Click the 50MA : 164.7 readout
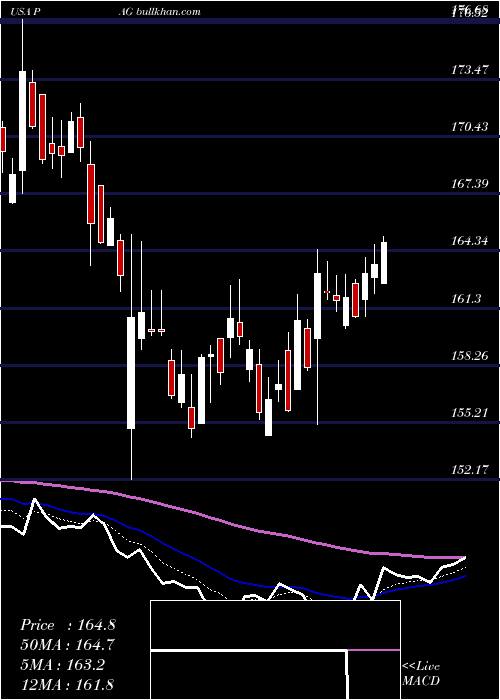The image size is (500, 700). click(67, 645)
